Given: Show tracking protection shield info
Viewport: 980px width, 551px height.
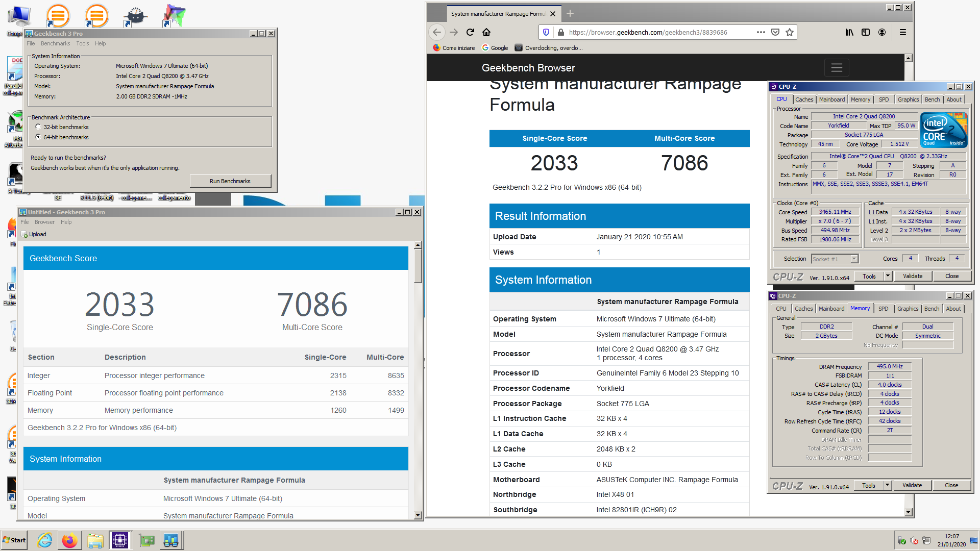Looking at the screenshot, I should [x=546, y=32].
